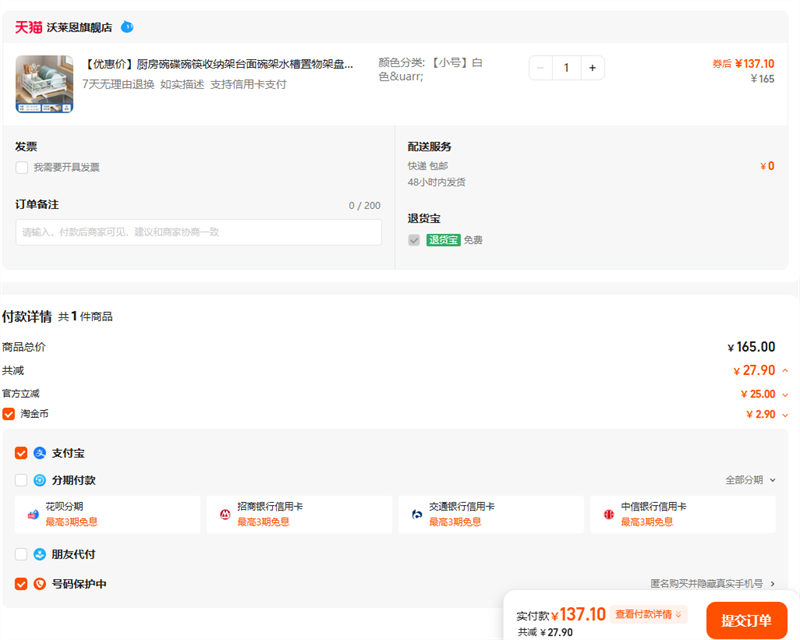Click the CITIC Bank card icon
Image resolution: width=800 pixels, height=640 pixels.
(x=608, y=514)
